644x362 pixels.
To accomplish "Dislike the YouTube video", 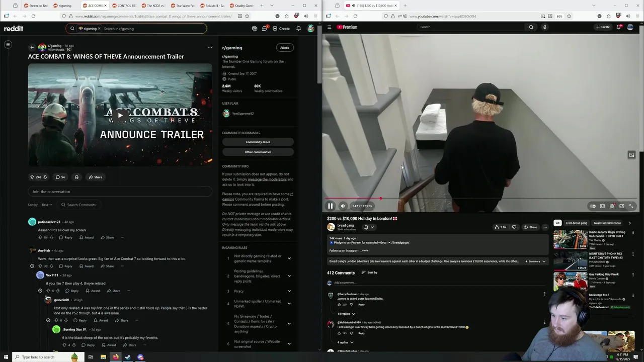I will (x=514, y=227).
